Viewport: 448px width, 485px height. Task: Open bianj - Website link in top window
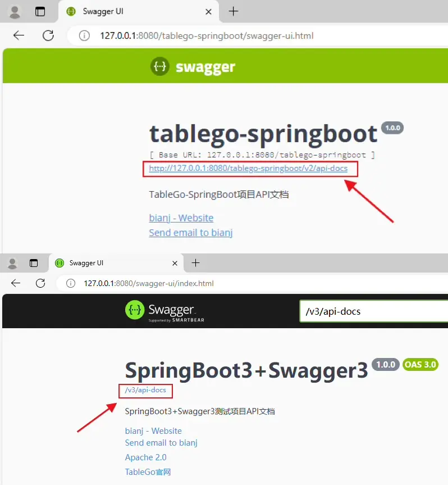[181, 217]
